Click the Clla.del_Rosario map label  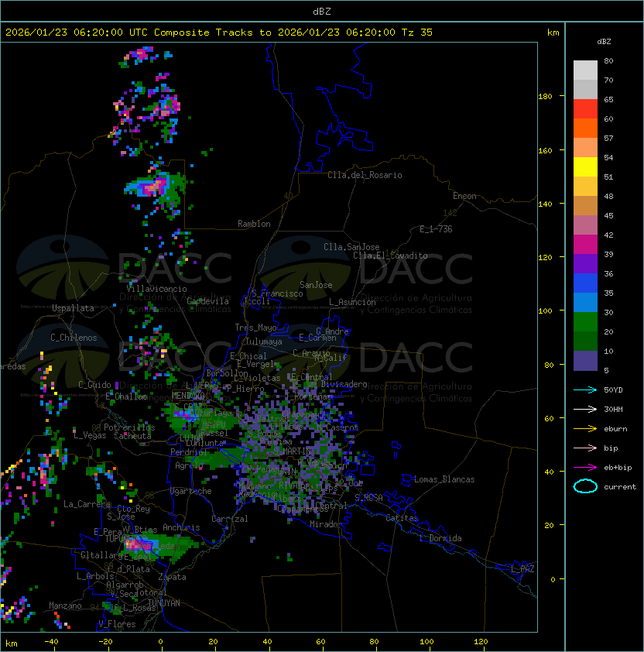coord(365,175)
